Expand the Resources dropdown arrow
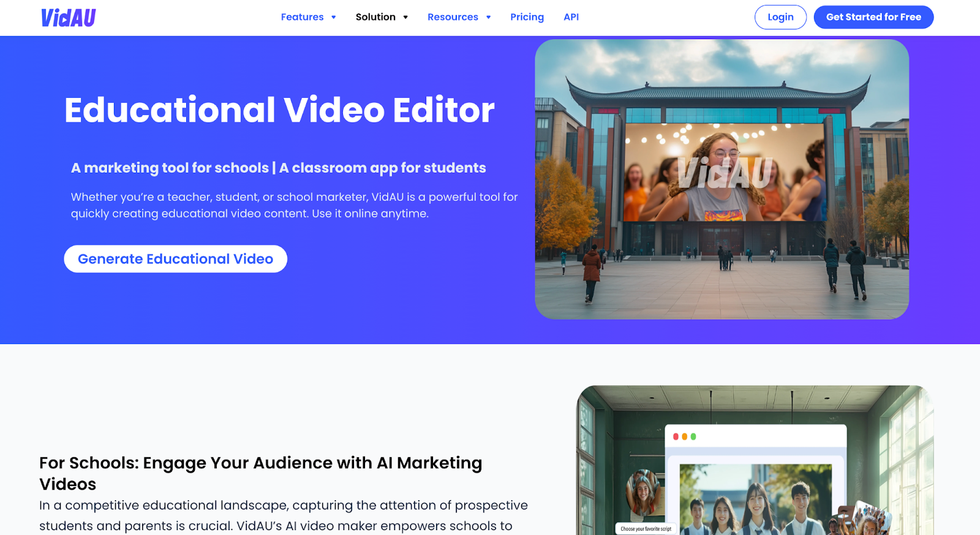The width and height of the screenshot is (980, 535). coord(489,17)
